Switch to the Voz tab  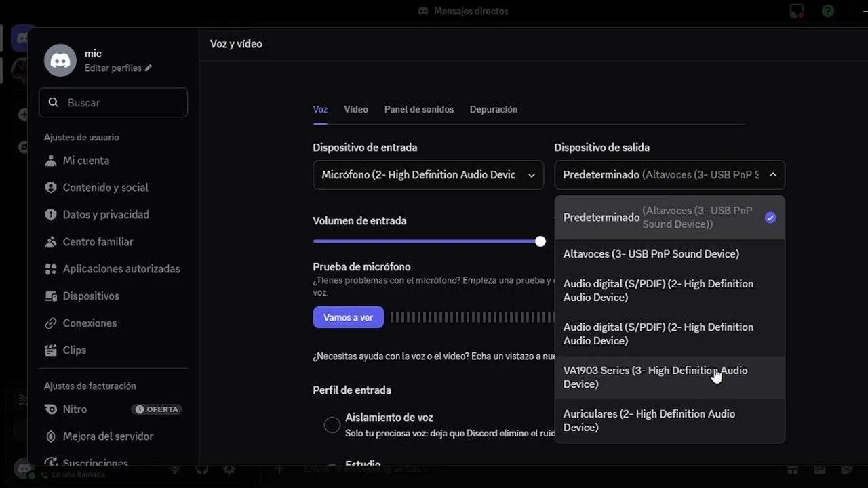coord(320,109)
